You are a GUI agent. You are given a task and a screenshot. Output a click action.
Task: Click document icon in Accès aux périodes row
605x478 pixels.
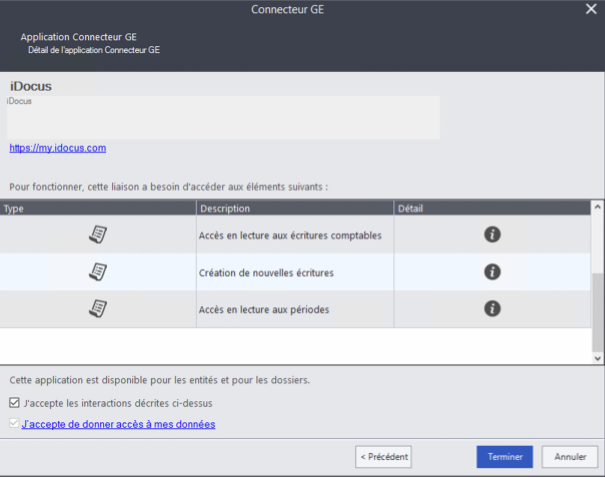[98, 309]
